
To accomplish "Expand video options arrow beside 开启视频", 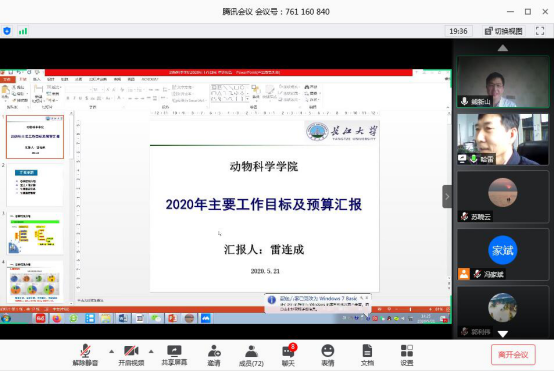I will [151, 352].
